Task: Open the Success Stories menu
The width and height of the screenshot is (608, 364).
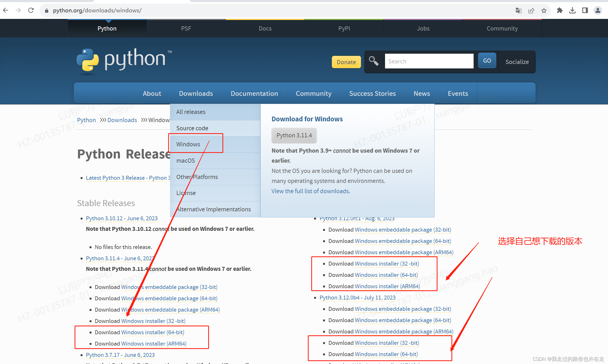Action: pyautogui.click(x=372, y=93)
